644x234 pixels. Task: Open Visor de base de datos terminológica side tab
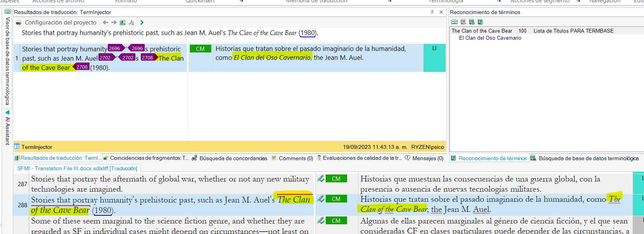click(7, 61)
